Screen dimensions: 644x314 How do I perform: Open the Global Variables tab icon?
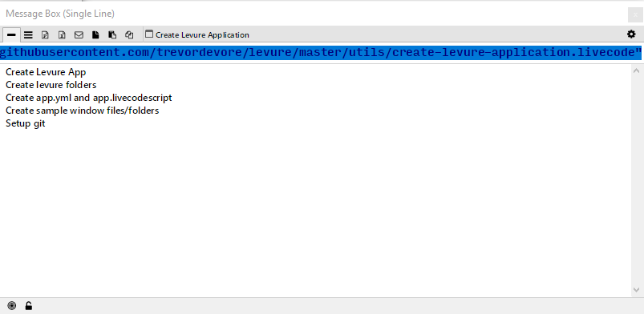[62, 35]
